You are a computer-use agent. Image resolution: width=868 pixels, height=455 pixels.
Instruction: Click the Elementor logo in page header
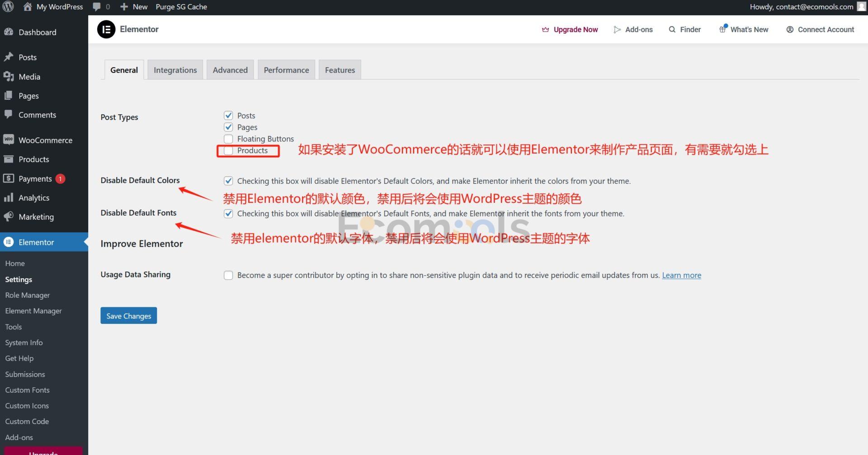[106, 29]
